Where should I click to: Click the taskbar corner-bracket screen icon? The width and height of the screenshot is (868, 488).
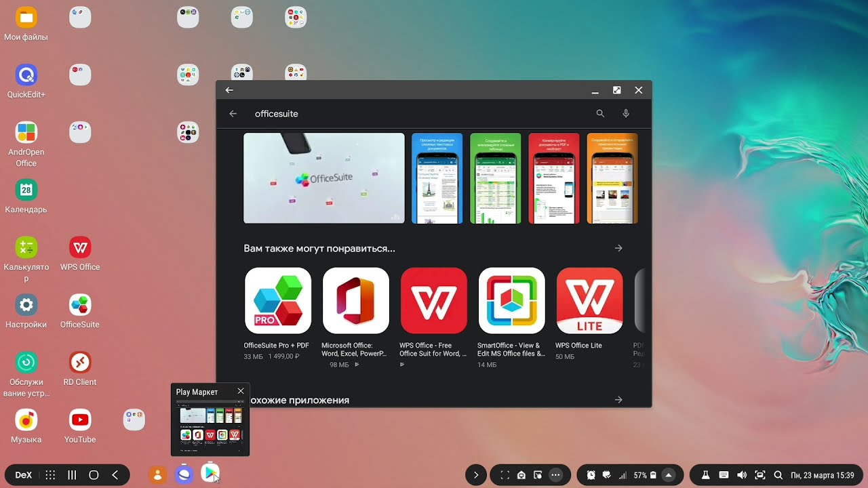click(505, 475)
